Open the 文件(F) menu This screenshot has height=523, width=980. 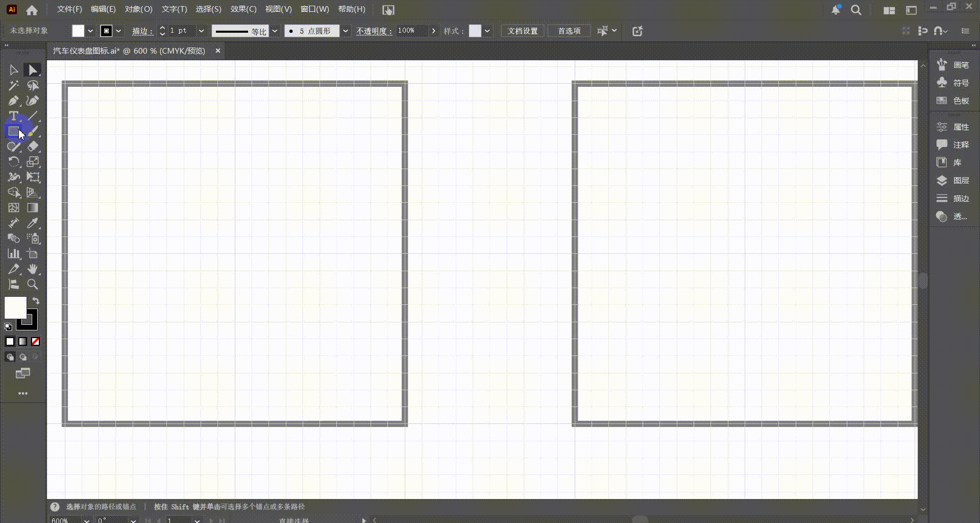69,9
